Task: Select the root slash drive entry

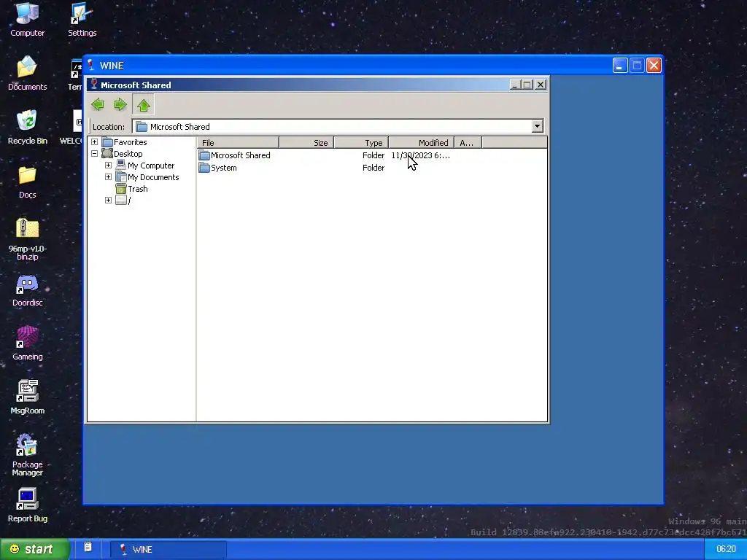Action: click(128, 201)
